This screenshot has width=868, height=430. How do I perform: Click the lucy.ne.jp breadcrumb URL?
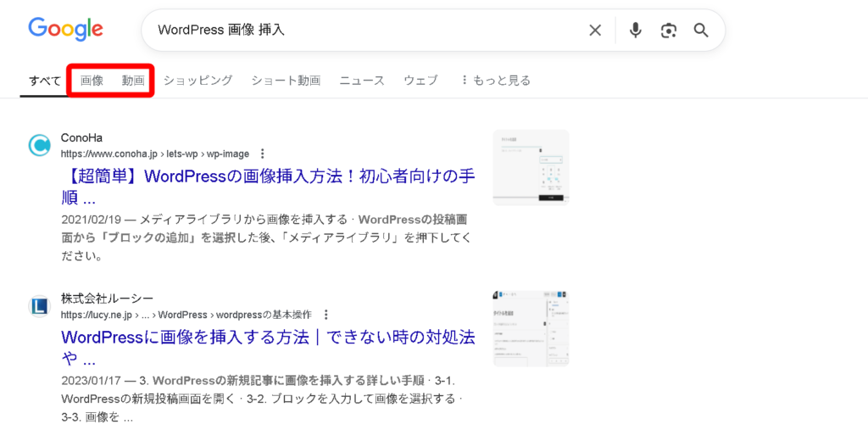[186, 315]
